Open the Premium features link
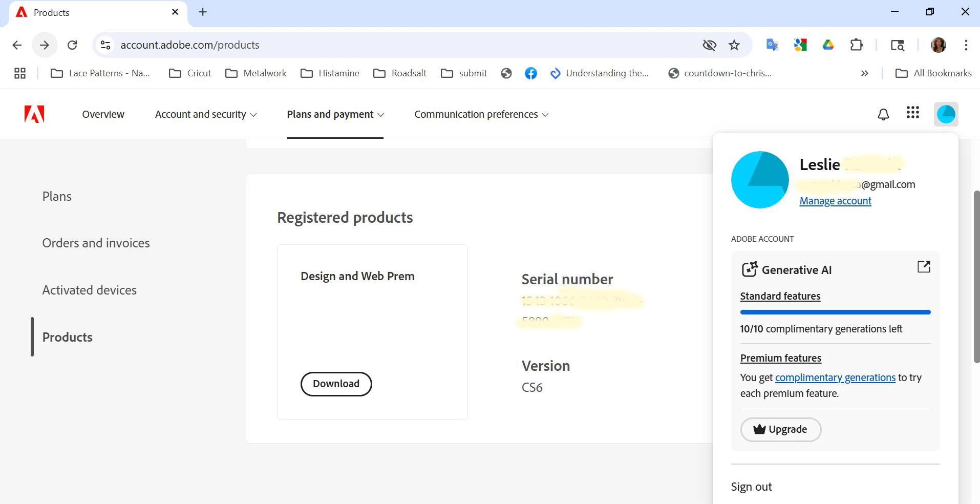Viewport: 980px width, 504px height. tap(780, 358)
